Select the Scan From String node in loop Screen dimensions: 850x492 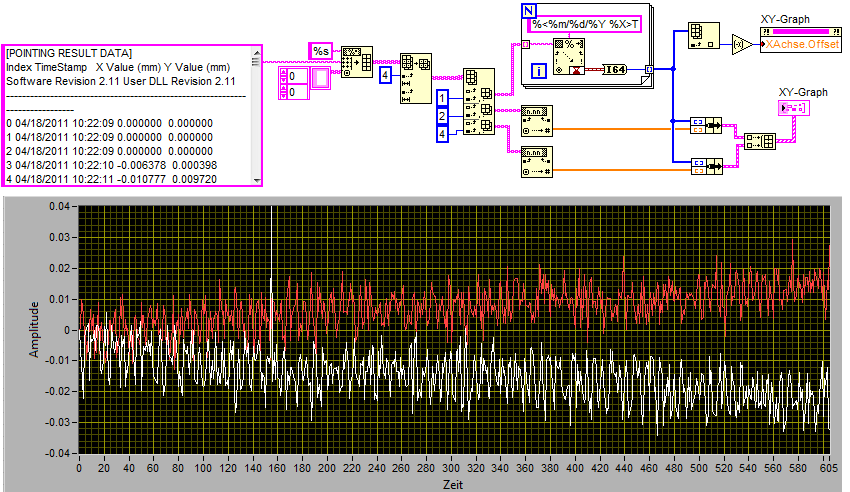[569, 56]
